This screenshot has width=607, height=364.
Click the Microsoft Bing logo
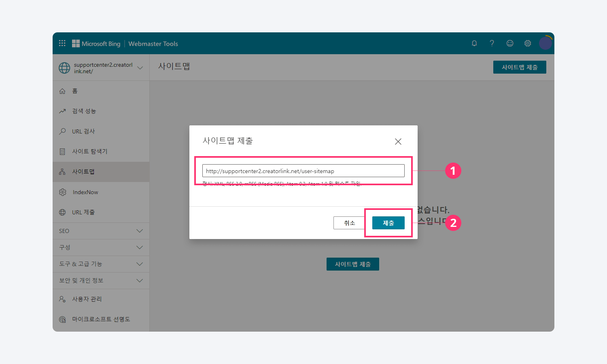click(96, 44)
